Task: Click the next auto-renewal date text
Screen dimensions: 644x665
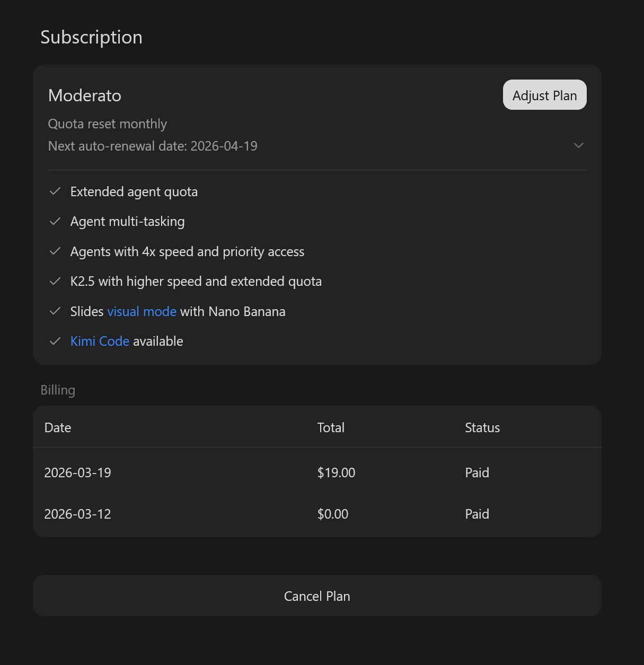Action: (x=153, y=146)
